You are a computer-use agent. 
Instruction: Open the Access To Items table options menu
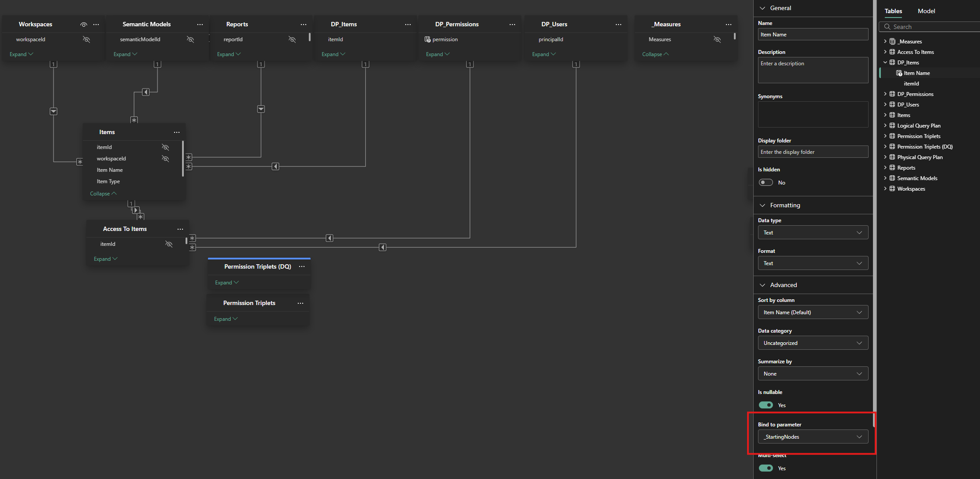click(x=180, y=229)
